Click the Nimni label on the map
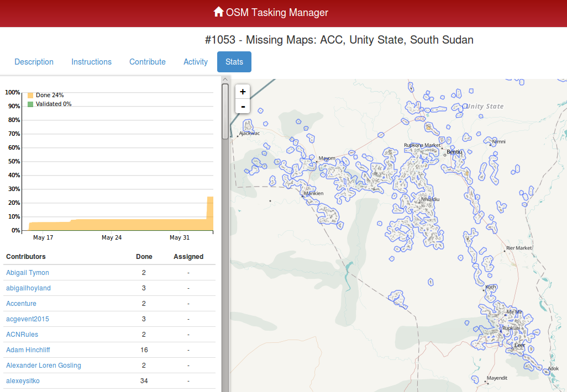This screenshot has height=392, width=567. (x=498, y=142)
